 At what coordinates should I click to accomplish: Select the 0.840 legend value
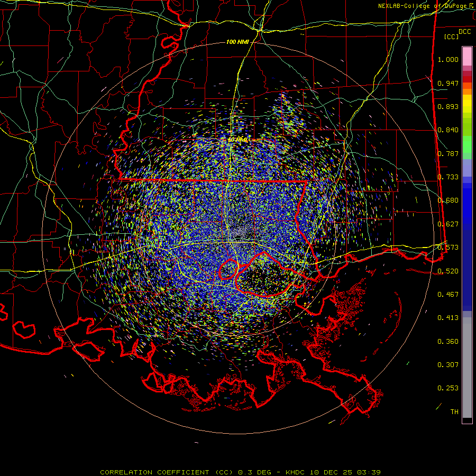point(448,130)
